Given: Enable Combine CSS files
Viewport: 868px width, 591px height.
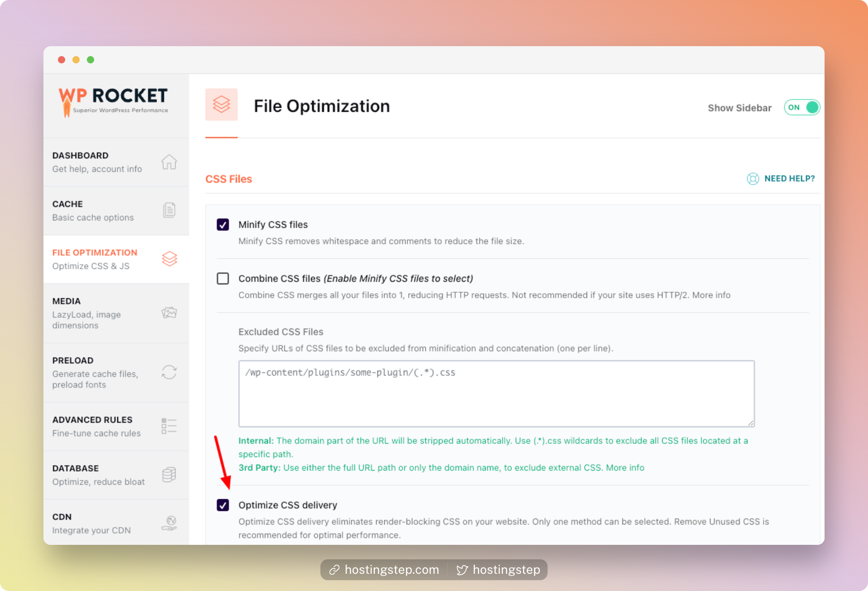Looking at the screenshot, I should click(x=223, y=279).
